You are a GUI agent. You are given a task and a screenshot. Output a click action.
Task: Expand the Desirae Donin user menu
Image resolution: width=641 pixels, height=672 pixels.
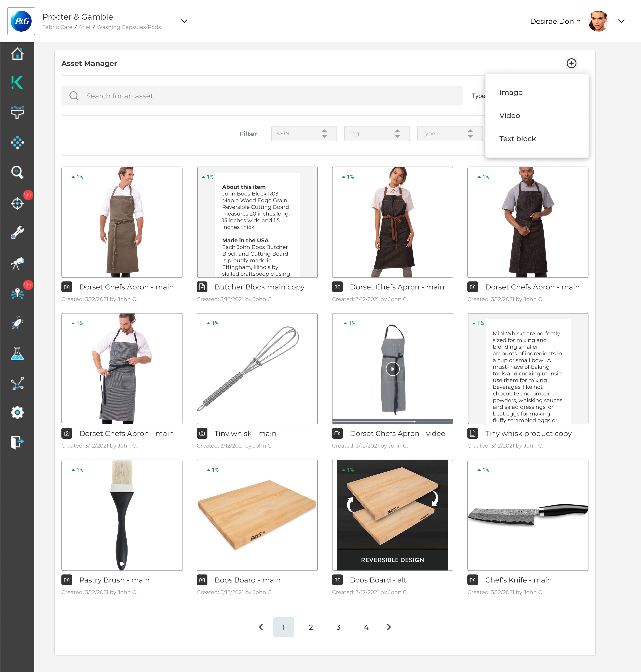tap(621, 21)
